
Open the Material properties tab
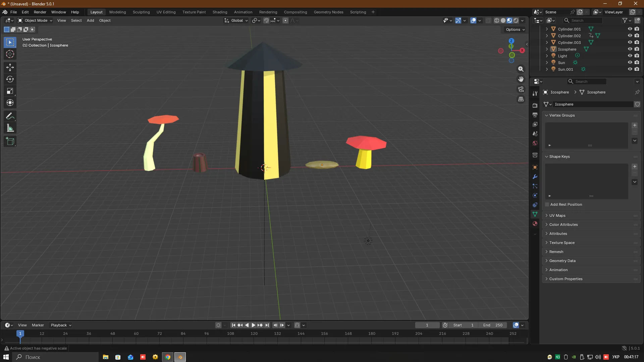(535, 224)
